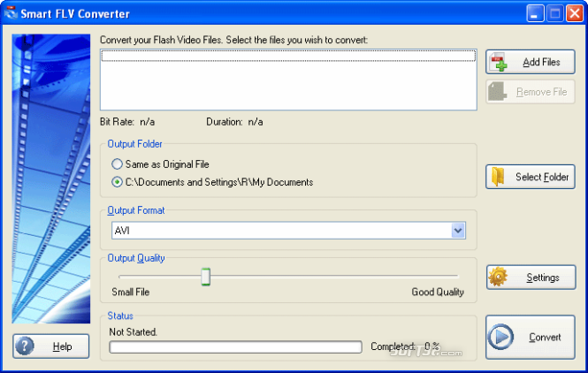588x373 pixels.
Task: Click the file list box
Action: (288, 80)
